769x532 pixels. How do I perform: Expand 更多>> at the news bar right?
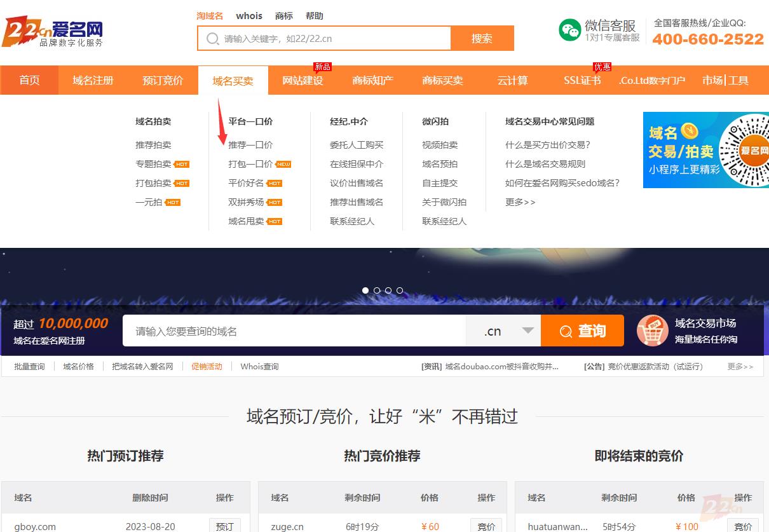[740, 367]
